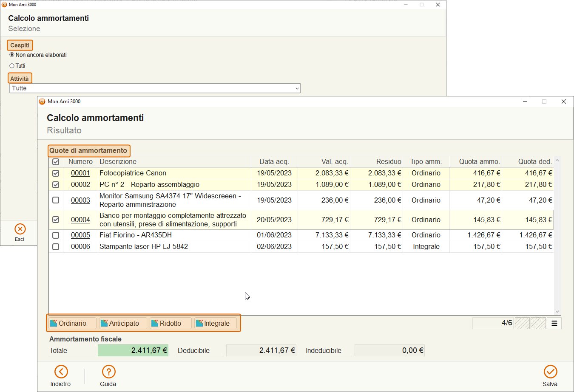Click the Indeducibile field 0,00 €
The image size is (574, 392).
pyautogui.click(x=389, y=350)
